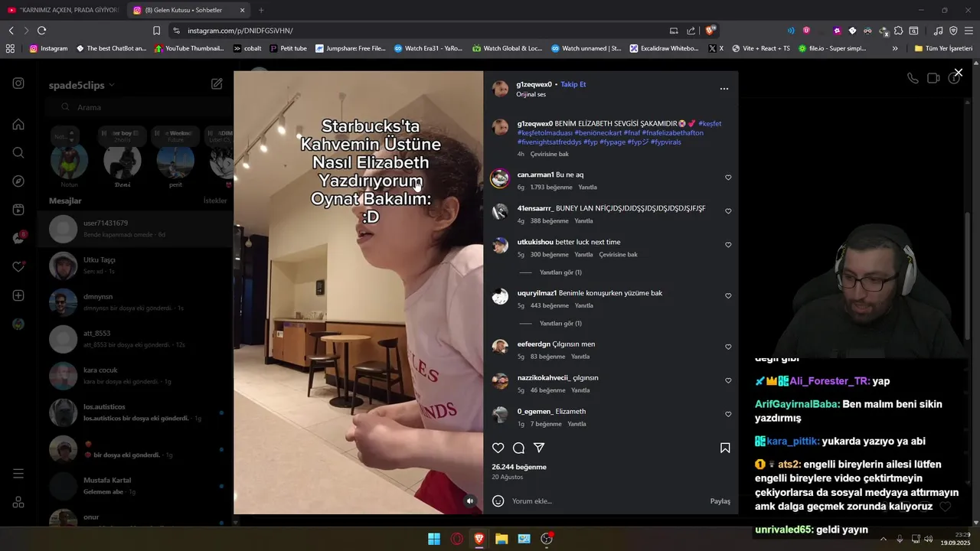Screen dimensions: 980x551
Task: Translate the caption via Çevirisine bak
Action: (550, 154)
